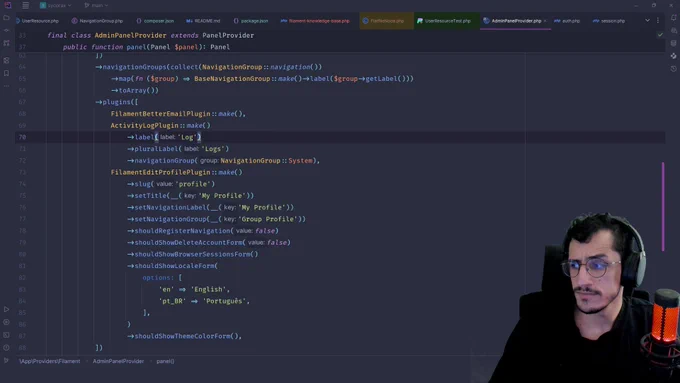Open editor tab options menu
Screen dimensions: 680x383
point(657,20)
